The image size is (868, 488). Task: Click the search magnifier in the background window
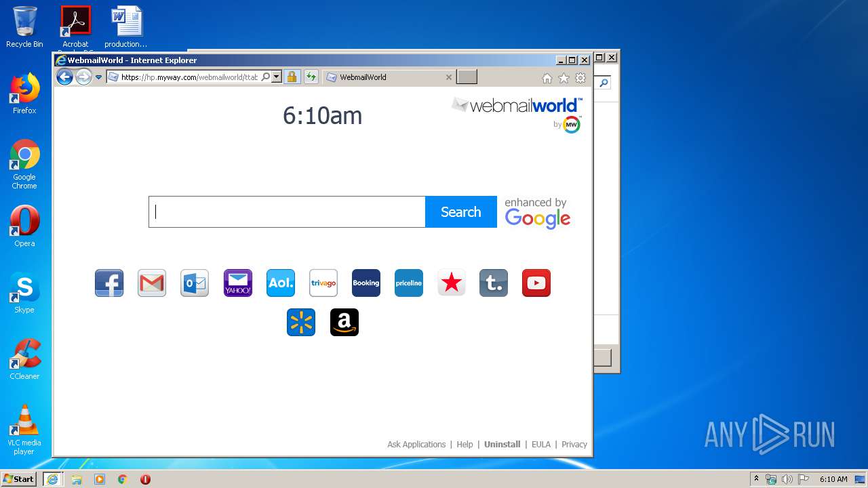coord(603,83)
